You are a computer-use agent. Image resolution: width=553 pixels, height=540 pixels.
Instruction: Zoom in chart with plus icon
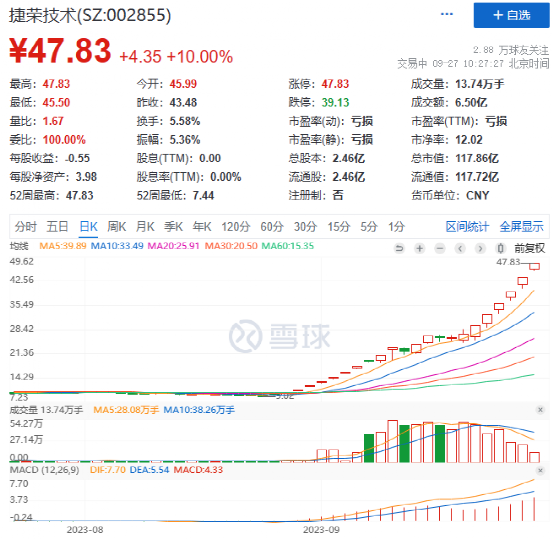[x=419, y=249]
